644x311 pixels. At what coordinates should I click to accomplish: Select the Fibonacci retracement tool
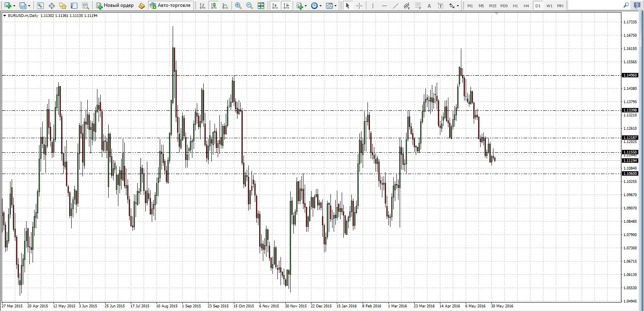point(418,6)
